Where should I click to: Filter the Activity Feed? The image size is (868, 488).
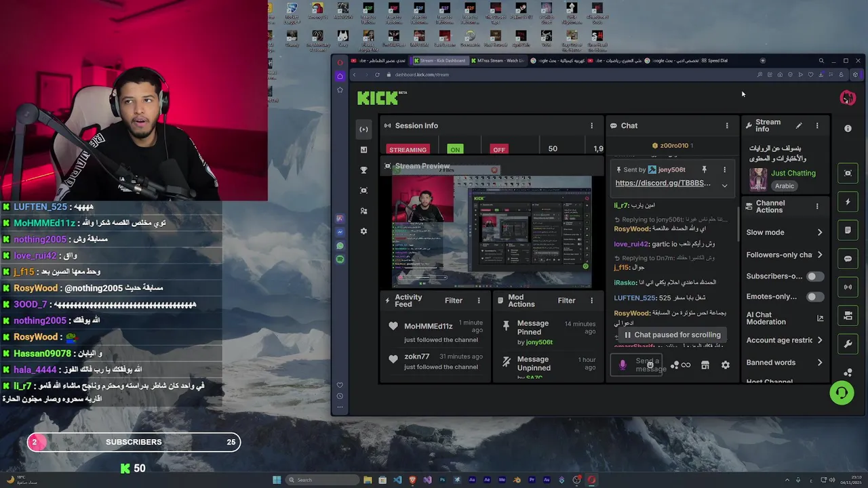(454, 301)
